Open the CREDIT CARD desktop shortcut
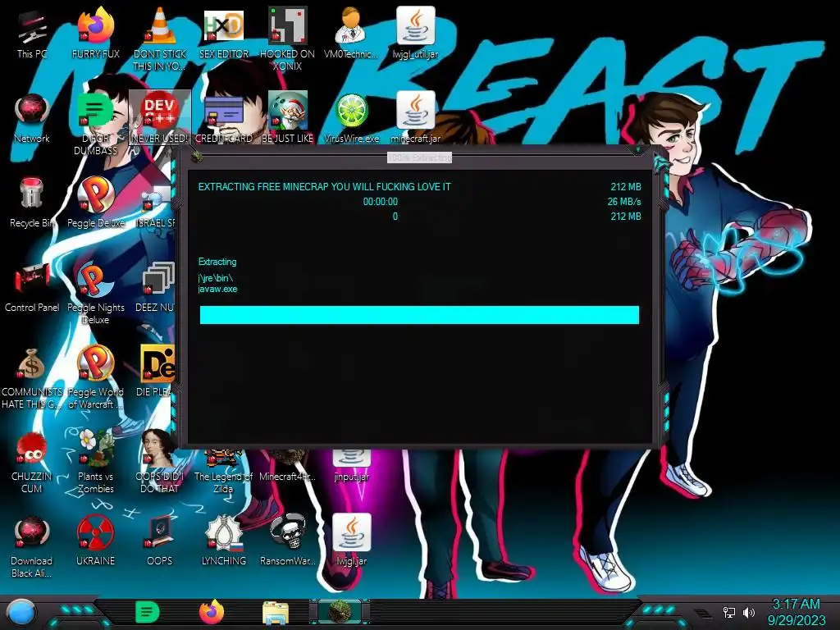 (223, 119)
